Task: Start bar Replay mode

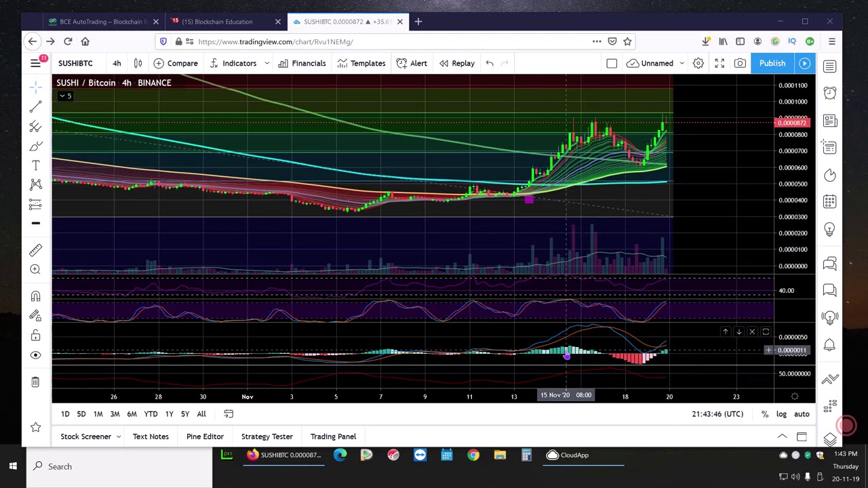Action: pos(456,63)
